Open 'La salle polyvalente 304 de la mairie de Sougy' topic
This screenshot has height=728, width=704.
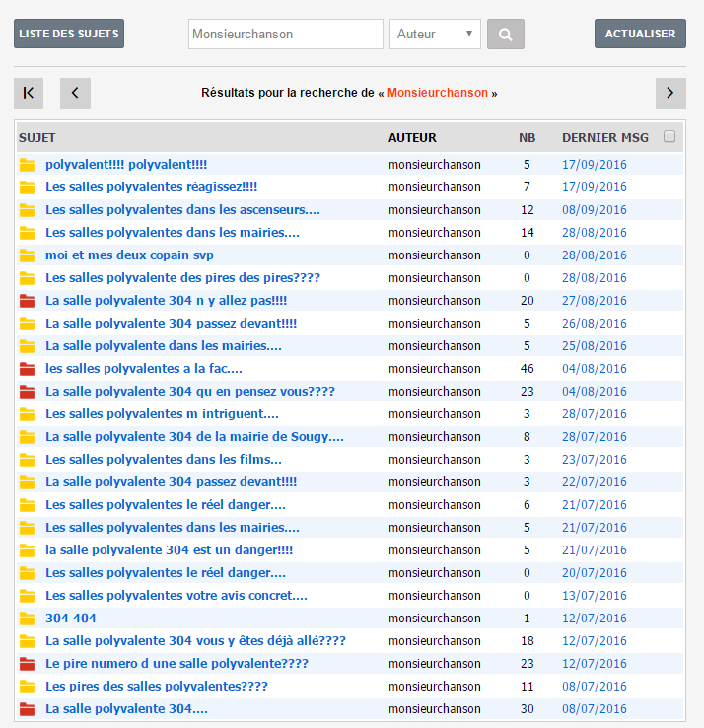(x=194, y=437)
